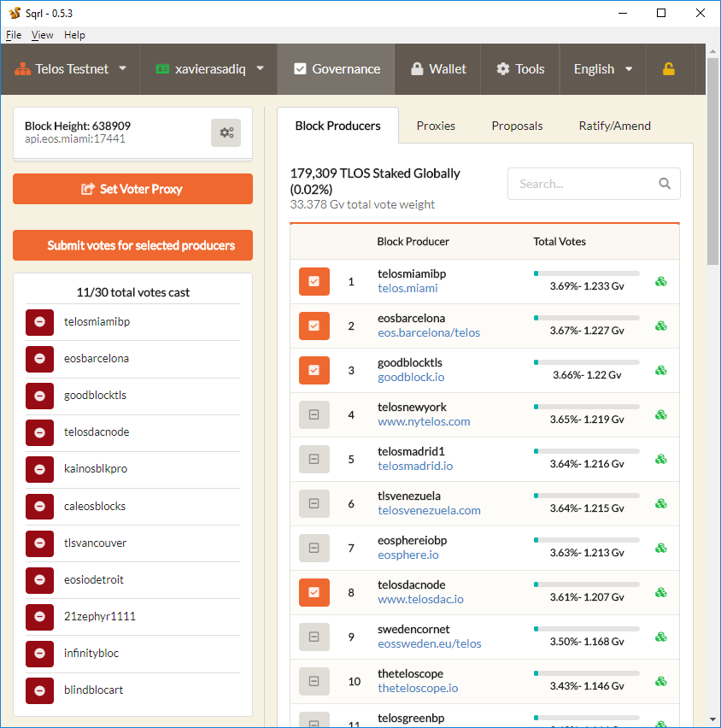Image resolution: width=721 pixels, height=728 pixels.
Task: Click green info icon for eosbarcelona
Action: pos(661,326)
